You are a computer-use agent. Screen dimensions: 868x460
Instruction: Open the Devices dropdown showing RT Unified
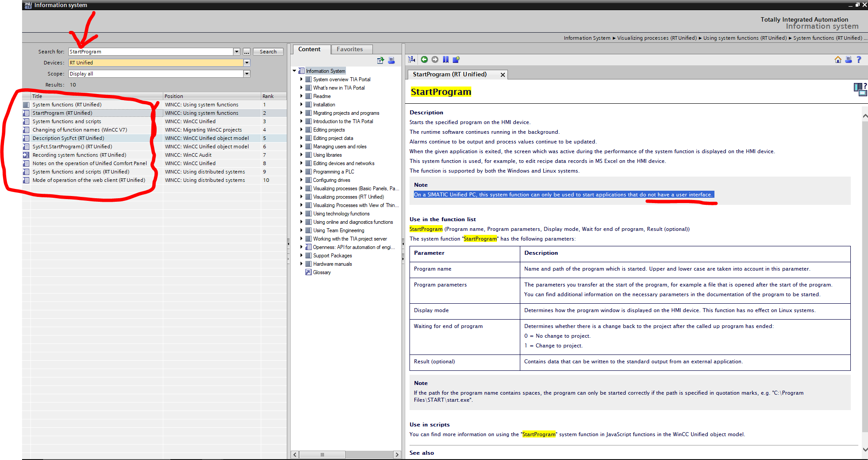pos(247,63)
